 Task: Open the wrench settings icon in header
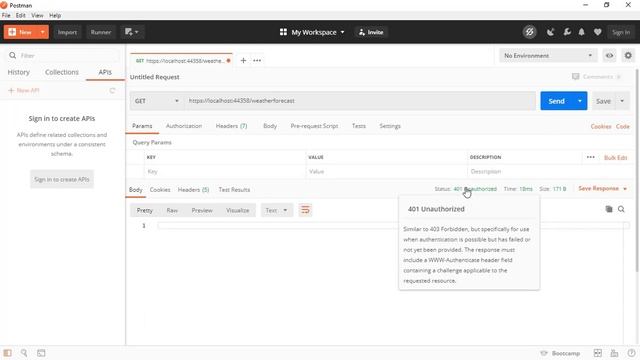click(567, 32)
